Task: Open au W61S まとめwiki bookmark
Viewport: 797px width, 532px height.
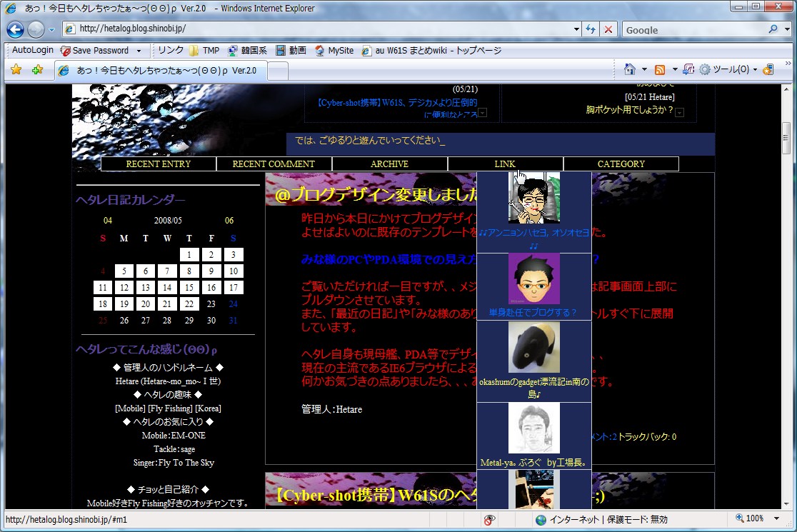Action: [x=431, y=50]
